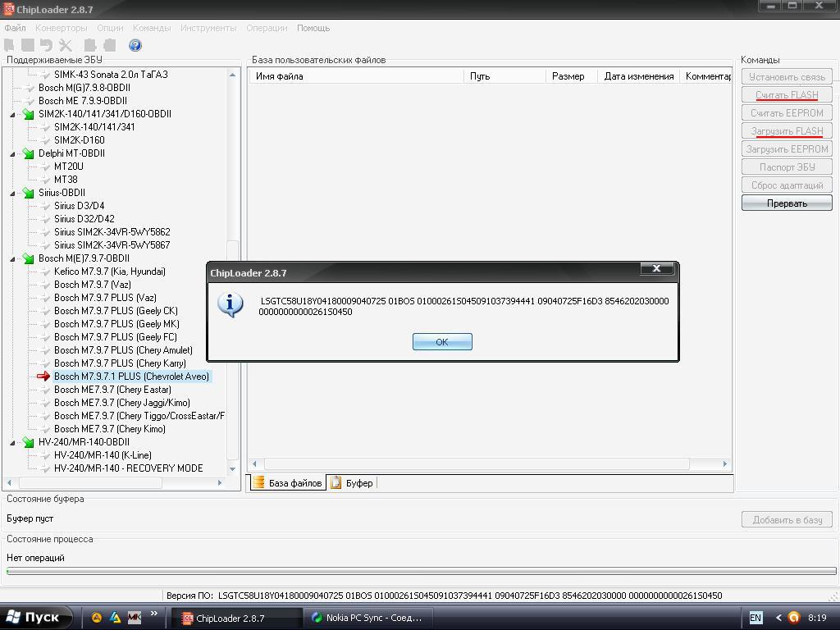This screenshot has width=840, height=630.
Task: Click the Сброс адаптаций button
Action: click(787, 185)
